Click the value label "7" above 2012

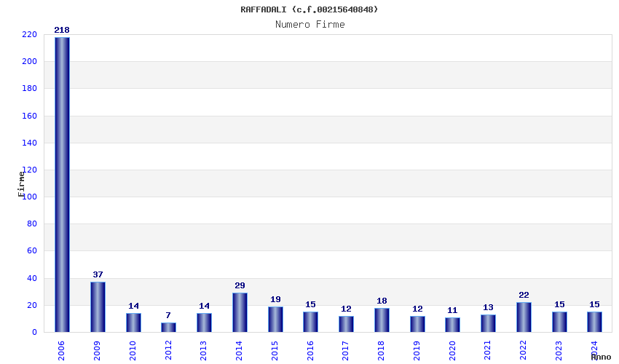coord(168,315)
